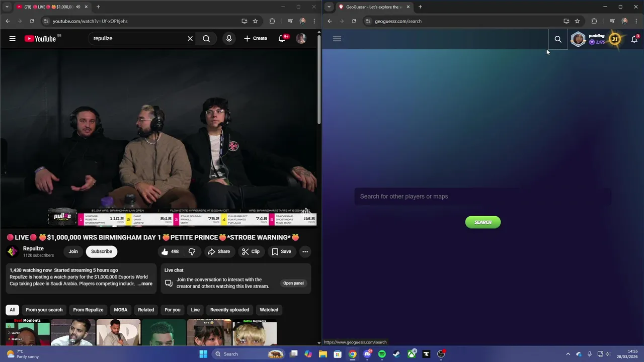Select the MOBA filter chip
The width and height of the screenshot is (644, 362).
coord(121,310)
